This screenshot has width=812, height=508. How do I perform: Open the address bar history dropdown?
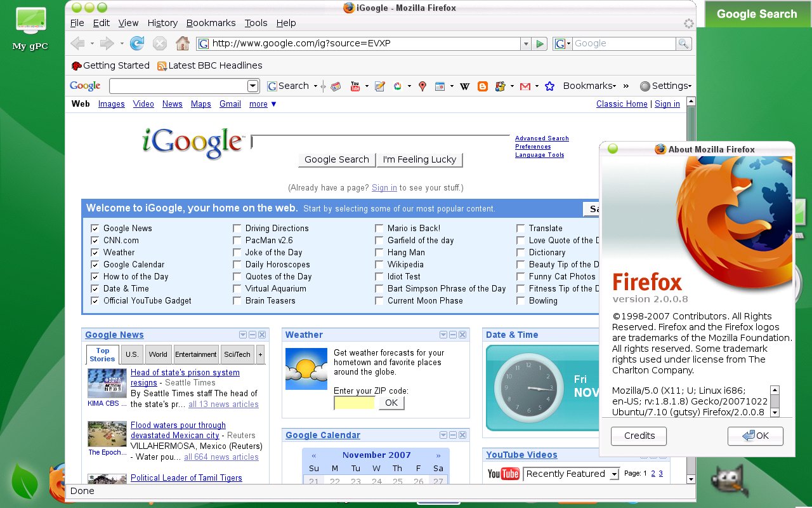pyautogui.click(x=525, y=44)
